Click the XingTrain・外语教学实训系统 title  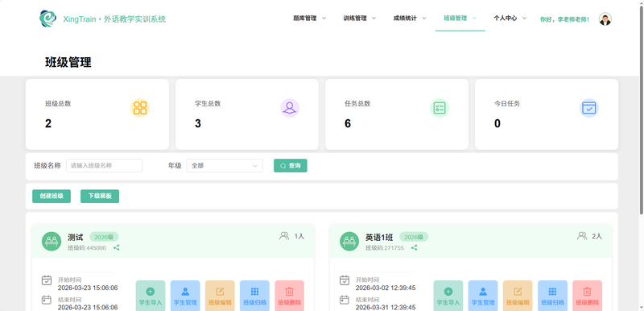point(114,19)
